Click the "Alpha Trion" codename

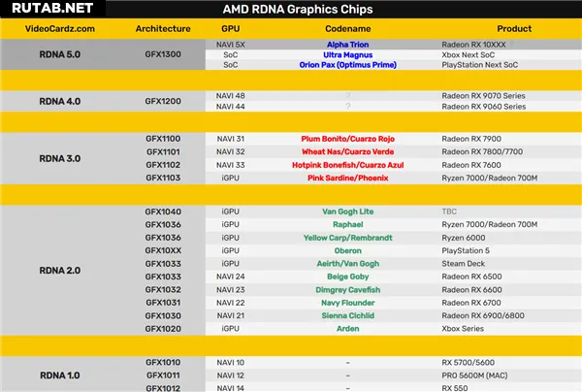pyautogui.click(x=348, y=45)
